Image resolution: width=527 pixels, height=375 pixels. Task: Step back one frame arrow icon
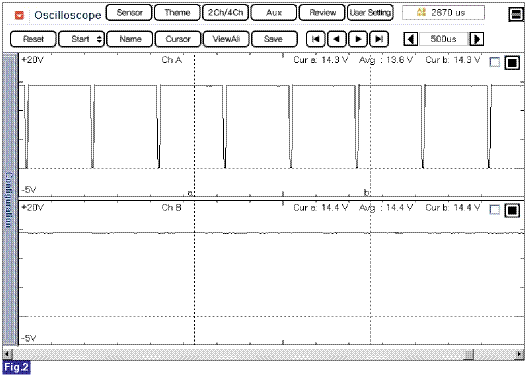coord(336,39)
